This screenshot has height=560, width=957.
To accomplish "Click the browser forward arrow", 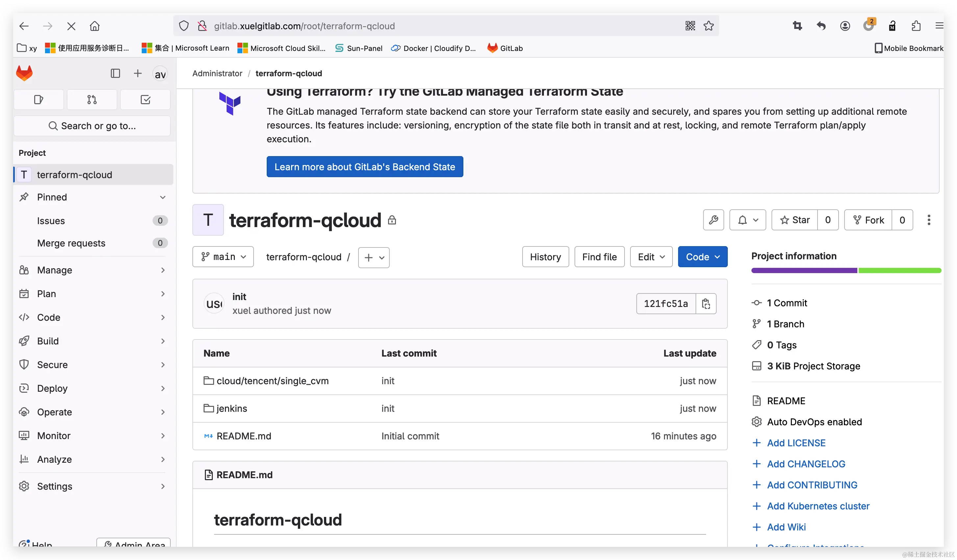I will [47, 26].
